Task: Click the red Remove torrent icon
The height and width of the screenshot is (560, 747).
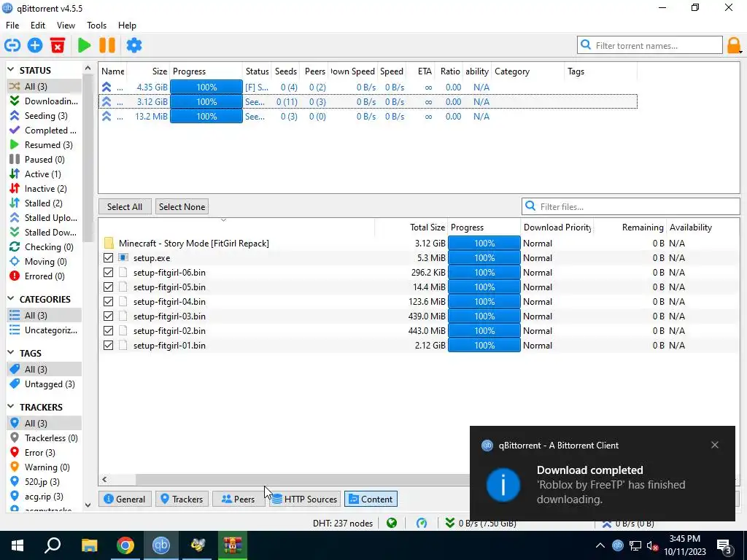Action: coord(58,46)
